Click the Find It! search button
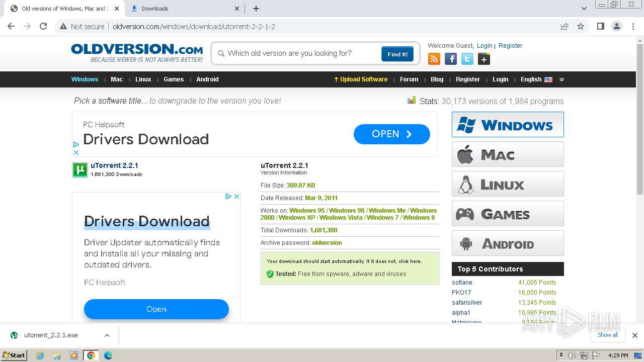 click(397, 54)
